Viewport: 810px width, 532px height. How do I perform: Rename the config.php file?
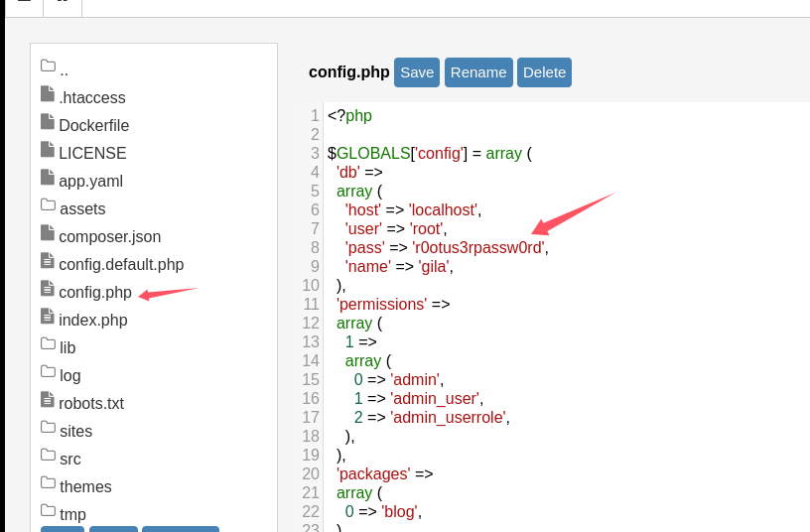point(478,72)
